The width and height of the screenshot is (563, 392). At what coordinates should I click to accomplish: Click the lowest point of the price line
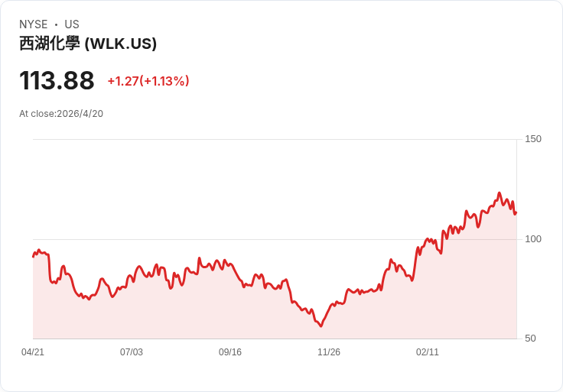[321, 326]
